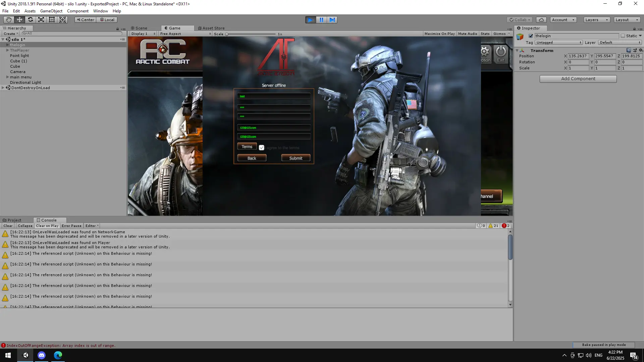Select the combined Transform tool
Screen dimensions: 644x362
click(x=62, y=20)
